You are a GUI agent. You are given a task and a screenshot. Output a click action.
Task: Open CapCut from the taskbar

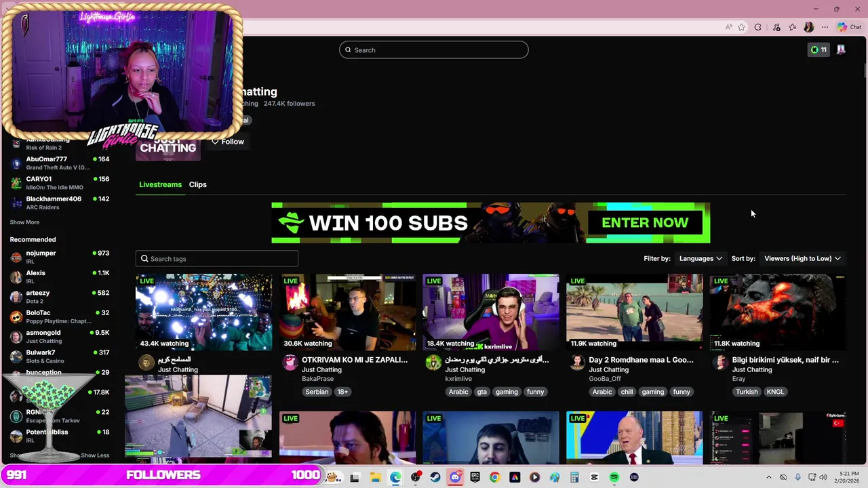[x=594, y=477]
